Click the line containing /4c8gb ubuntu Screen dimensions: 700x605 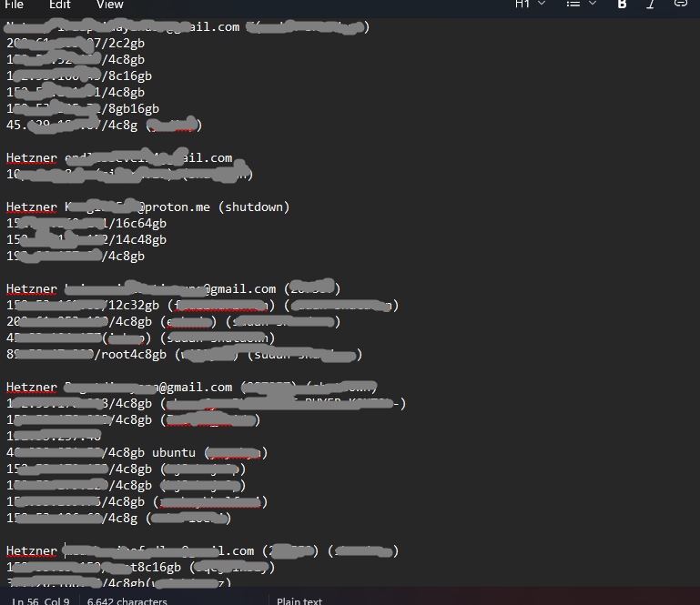point(137,452)
